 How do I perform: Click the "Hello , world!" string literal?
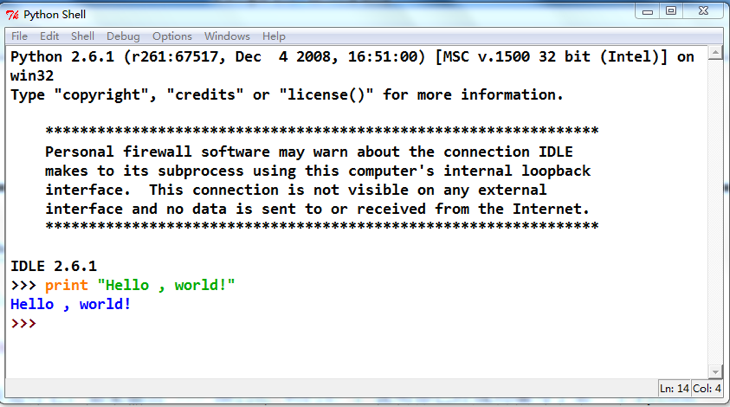(x=166, y=285)
